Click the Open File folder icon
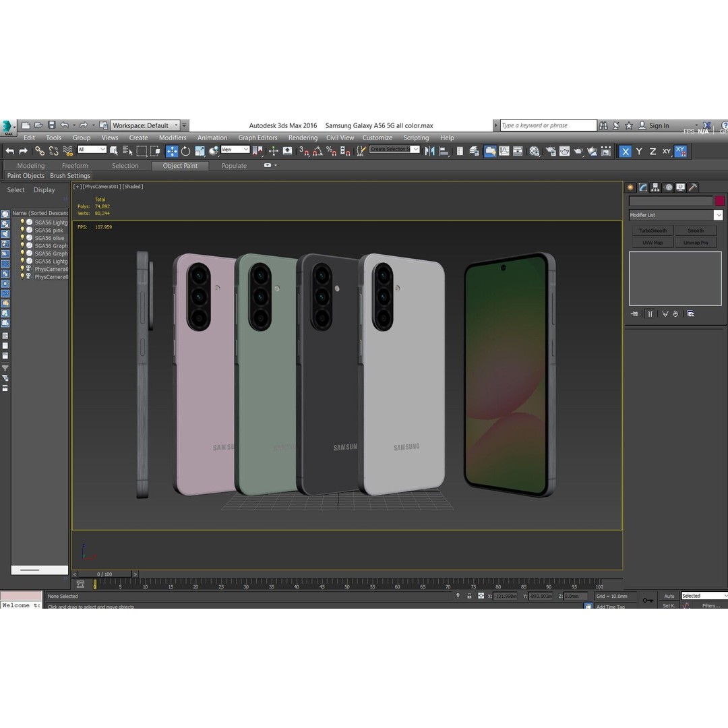Screen dimensions: 728x728 [38, 125]
